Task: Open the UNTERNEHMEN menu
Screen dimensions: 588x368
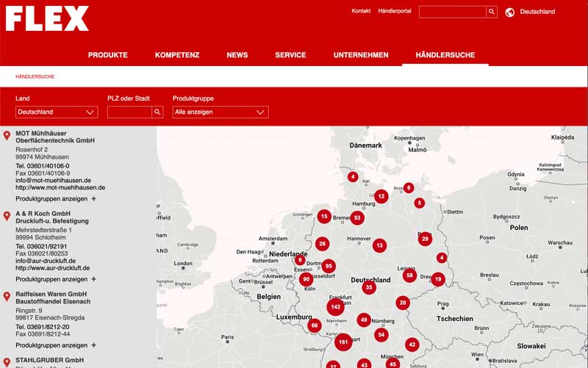Action: (x=361, y=55)
